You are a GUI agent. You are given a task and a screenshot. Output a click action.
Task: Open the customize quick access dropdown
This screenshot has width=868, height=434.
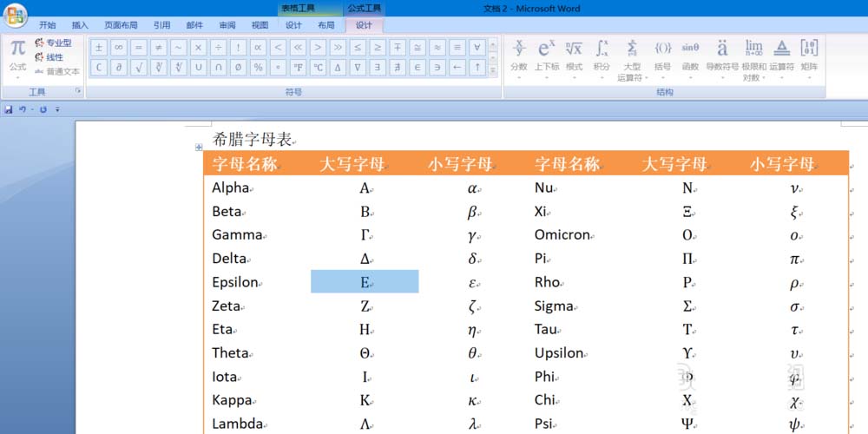tap(57, 109)
